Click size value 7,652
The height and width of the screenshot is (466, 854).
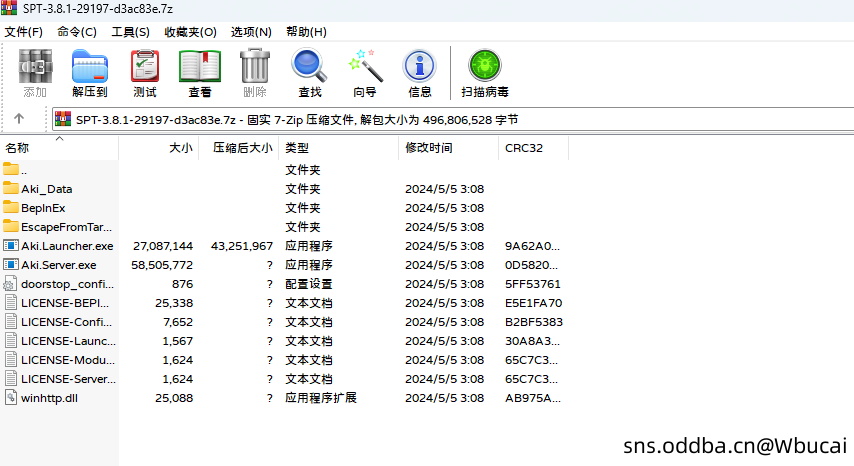(x=178, y=322)
